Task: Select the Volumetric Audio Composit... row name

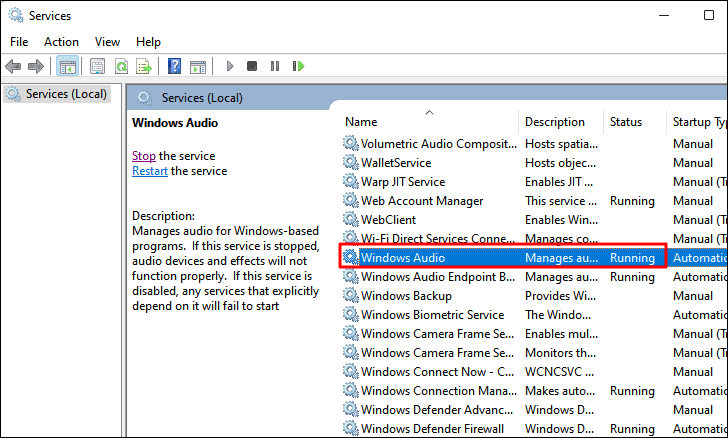Action: (x=439, y=144)
